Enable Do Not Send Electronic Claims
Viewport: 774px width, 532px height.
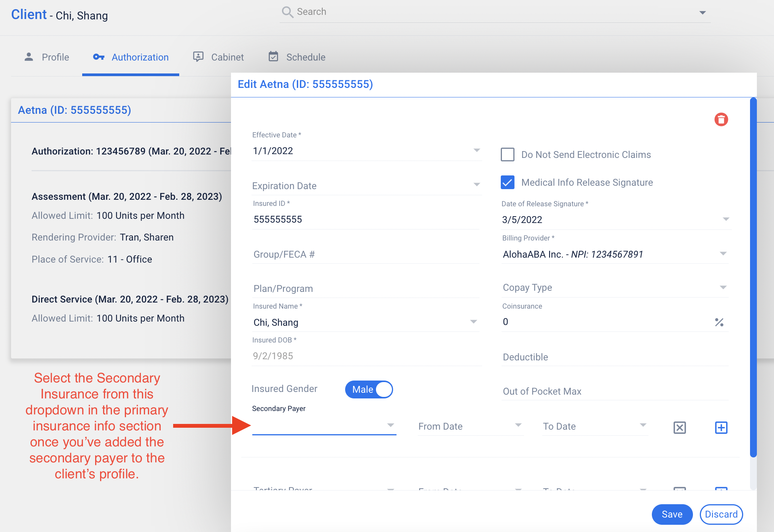pyautogui.click(x=508, y=155)
